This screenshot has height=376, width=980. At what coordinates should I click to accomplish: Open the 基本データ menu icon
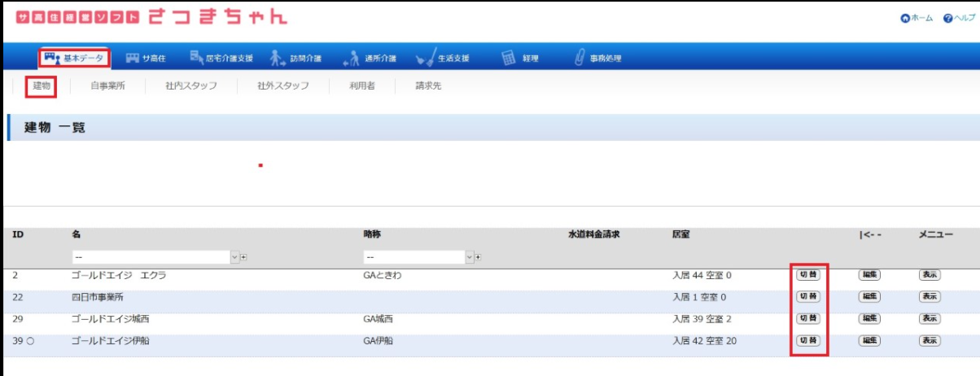52,58
